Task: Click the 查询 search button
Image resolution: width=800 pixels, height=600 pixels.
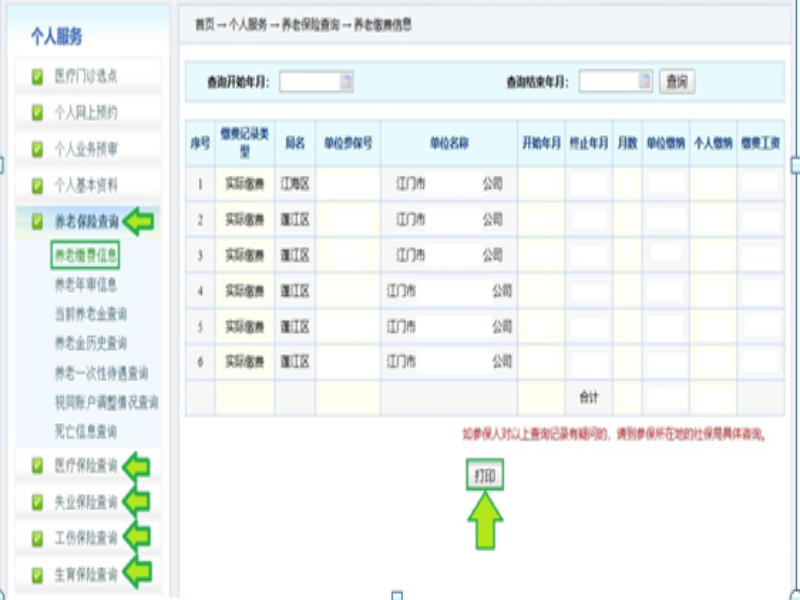Action: pyautogui.click(x=677, y=82)
